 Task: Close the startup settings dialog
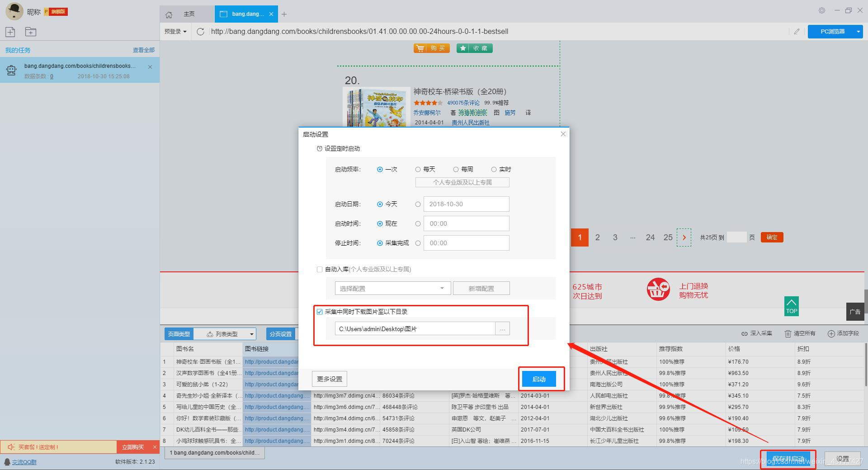coord(563,134)
